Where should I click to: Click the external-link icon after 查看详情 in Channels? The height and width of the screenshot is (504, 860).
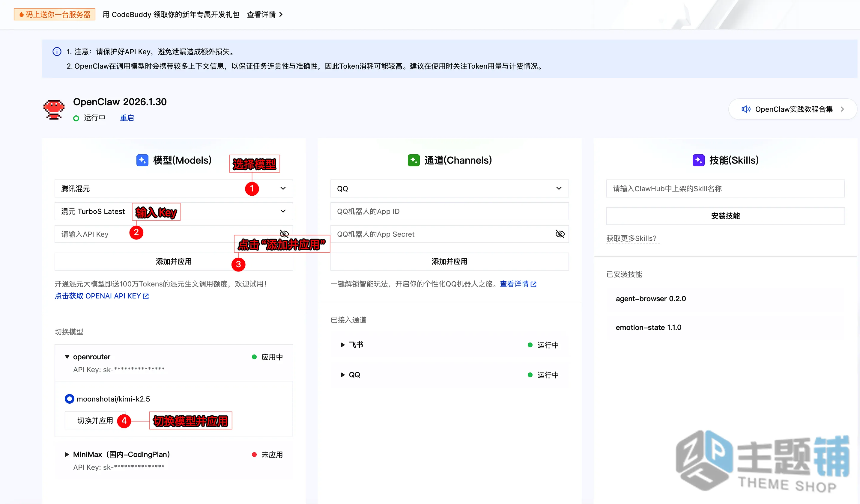(533, 284)
